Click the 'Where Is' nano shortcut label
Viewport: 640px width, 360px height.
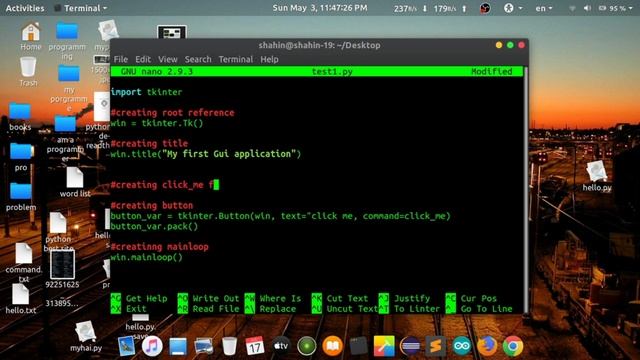tap(280, 298)
